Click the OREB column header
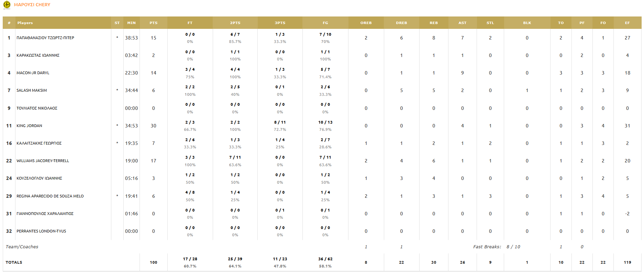This screenshot has width=644, height=273. click(366, 23)
